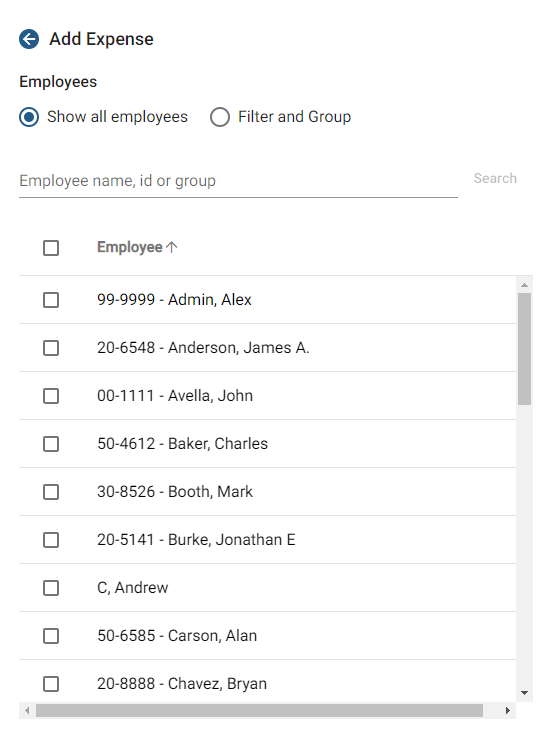Click the Search button

pos(495,178)
